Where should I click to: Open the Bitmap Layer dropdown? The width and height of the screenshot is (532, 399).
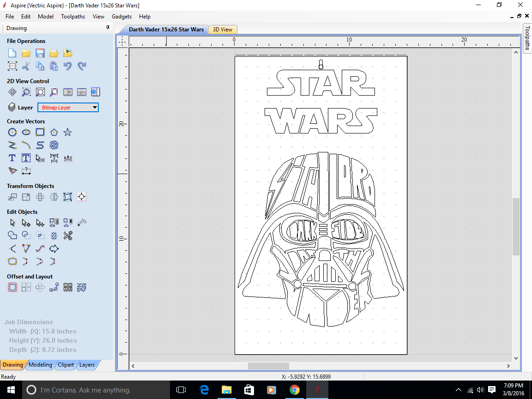94,107
